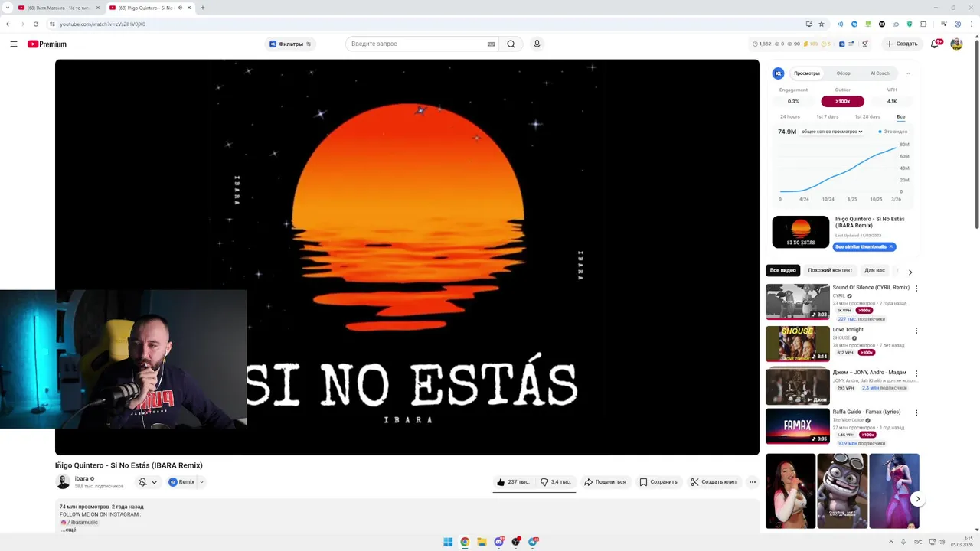Expand the Remix dropdown arrow
This screenshot has height=551, width=980.
point(202,482)
